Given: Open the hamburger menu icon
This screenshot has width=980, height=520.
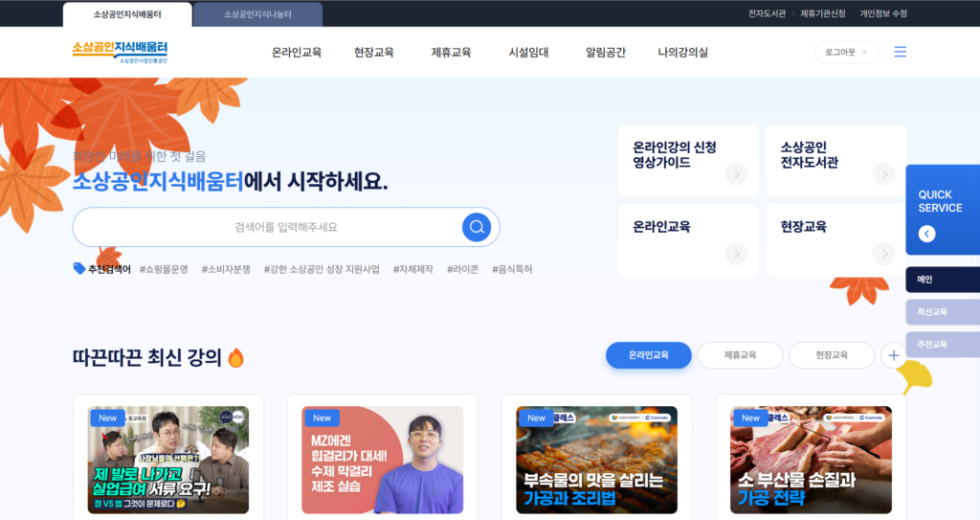Looking at the screenshot, I should (900, 52).
